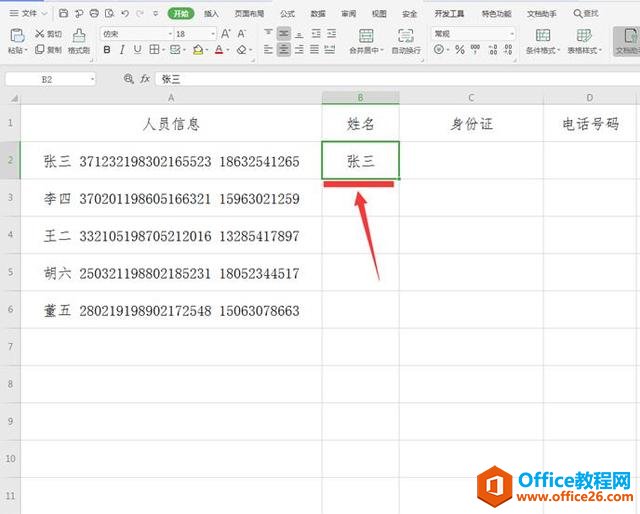Click the Redo arrow
The width and height of the screenshot is (640, 514).
click(x=140, y=13)
